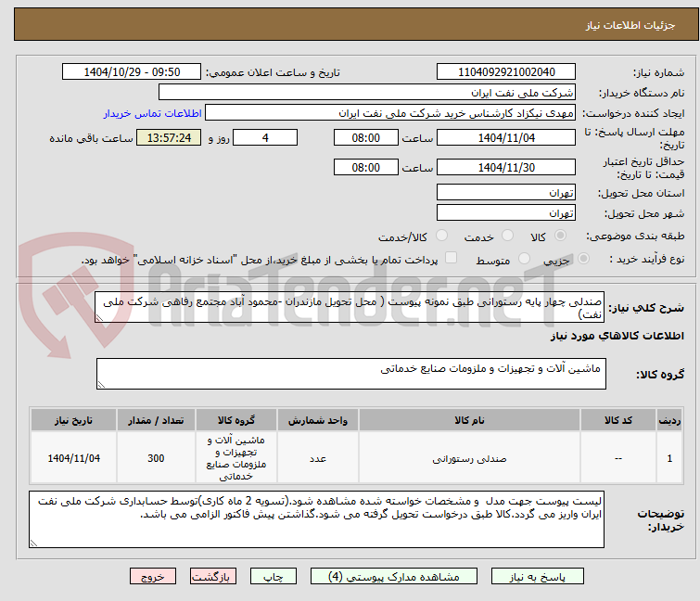The height and width of the screenshot is (601, 700).
Task: Click the need number field 1104092921002040
Action: [506, 72]
